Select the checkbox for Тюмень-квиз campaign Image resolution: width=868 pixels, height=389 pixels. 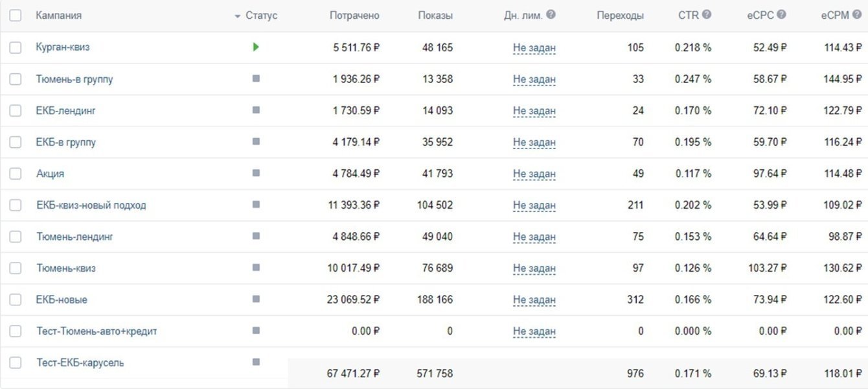point(16,268)
